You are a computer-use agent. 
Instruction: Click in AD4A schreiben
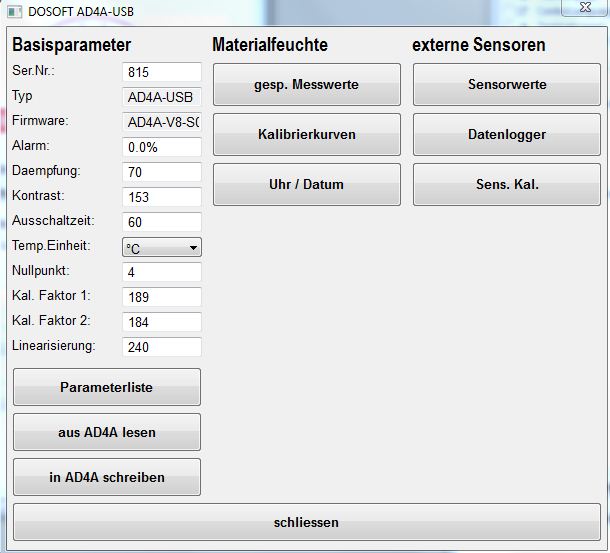[107, 477]
